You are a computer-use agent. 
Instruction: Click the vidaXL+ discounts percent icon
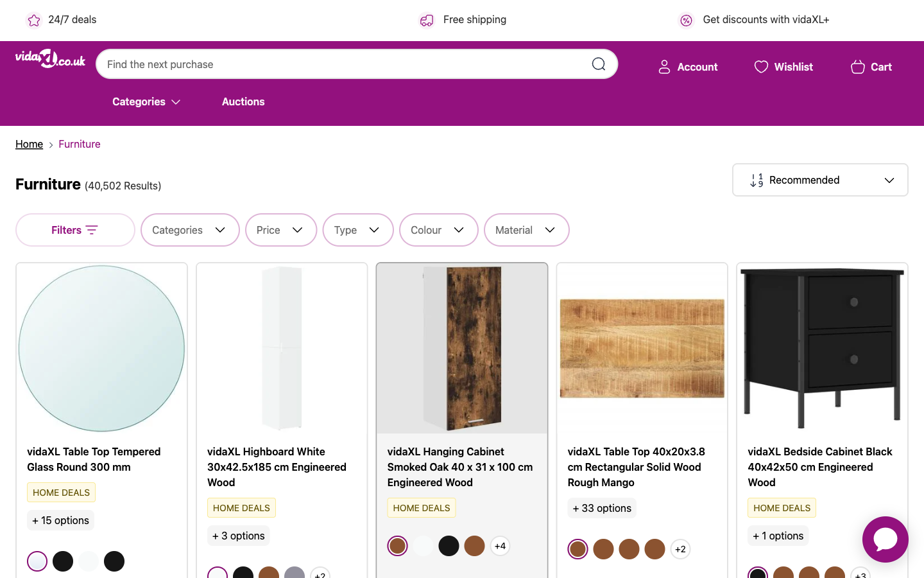click(686, 21)
